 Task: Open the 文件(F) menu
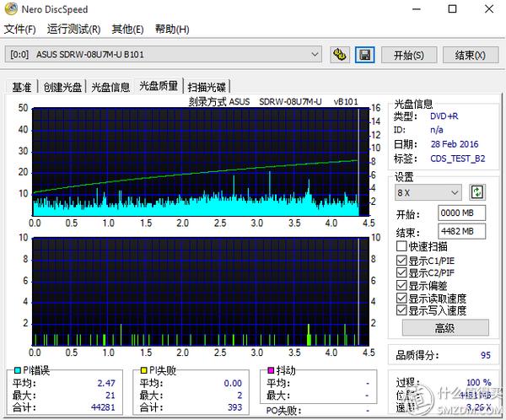click(x=20, y=30)
